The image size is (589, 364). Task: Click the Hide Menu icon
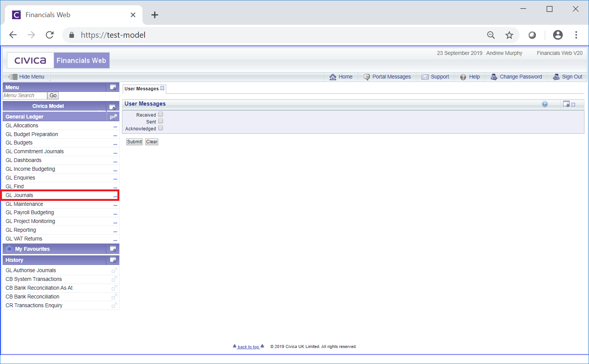pos(13,77)
